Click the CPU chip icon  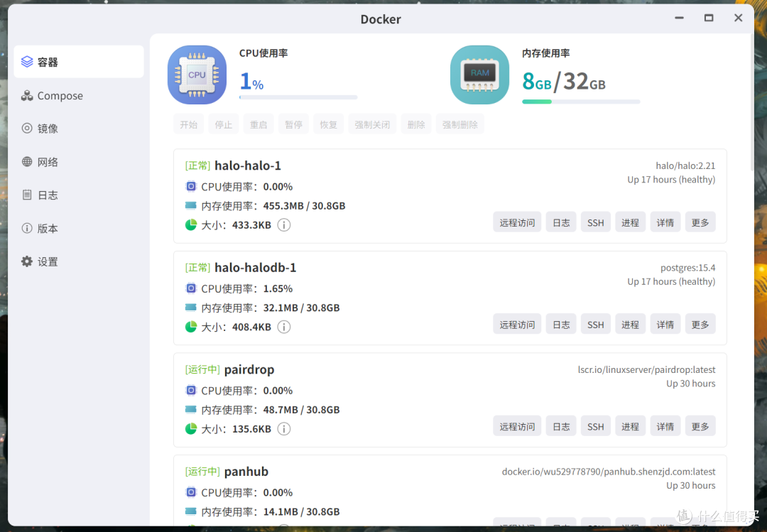[197, 75]
